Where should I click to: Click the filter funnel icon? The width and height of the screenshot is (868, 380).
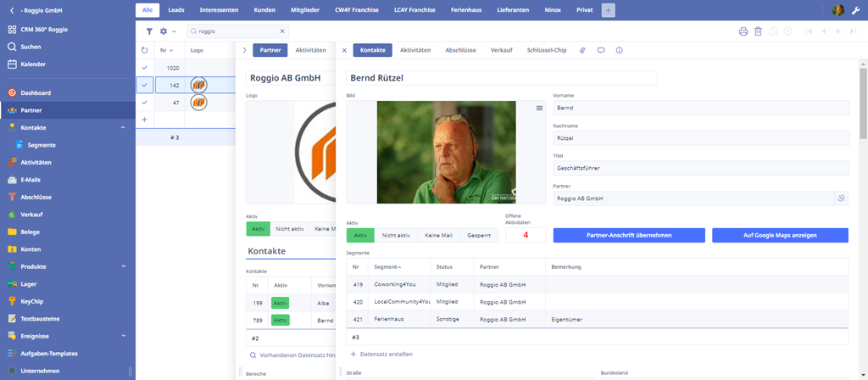tap(149, 31)
